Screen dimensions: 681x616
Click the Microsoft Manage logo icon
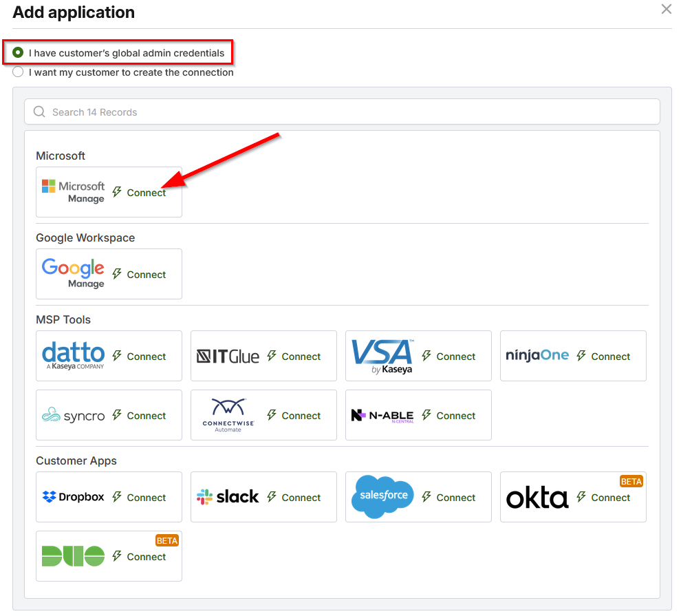pos(73,192)
